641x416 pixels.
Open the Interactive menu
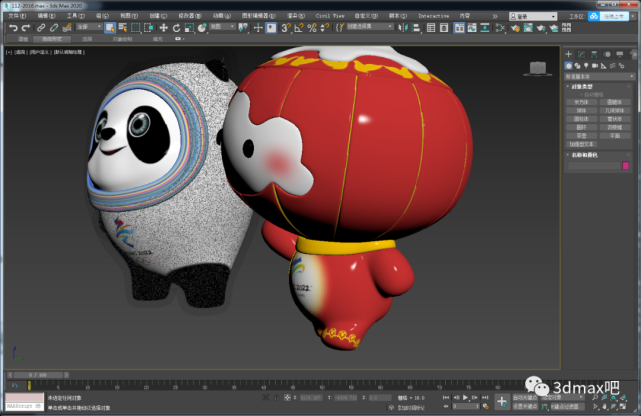(x=433, y=16)
